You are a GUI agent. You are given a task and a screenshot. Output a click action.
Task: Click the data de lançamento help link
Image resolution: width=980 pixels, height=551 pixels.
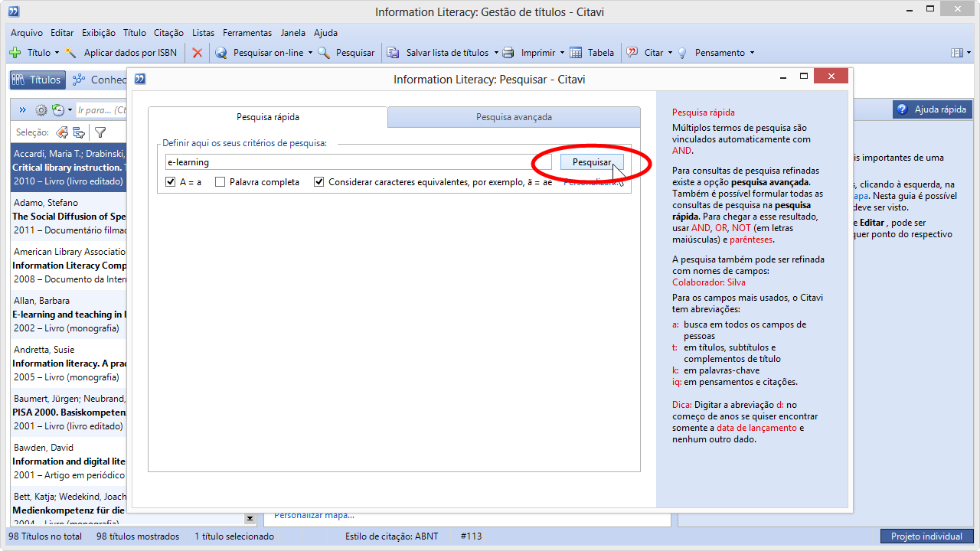(756, 428)
